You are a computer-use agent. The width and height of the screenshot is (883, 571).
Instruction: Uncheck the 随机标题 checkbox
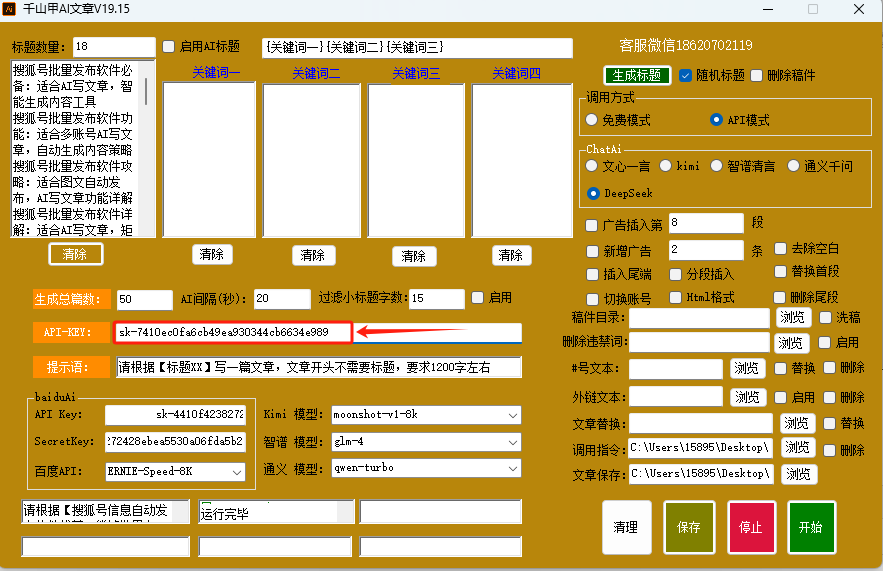coord(686,75)
